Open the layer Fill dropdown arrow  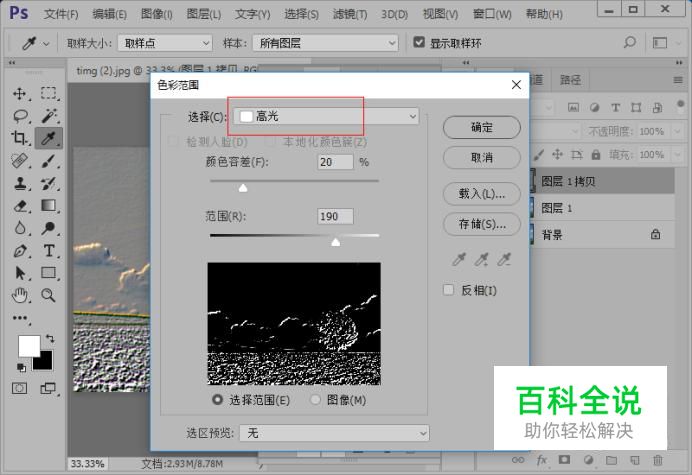677,155
